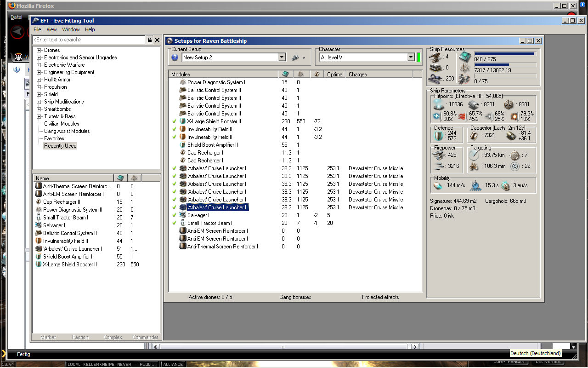Click the warp speed icon beside 3 au/s
Screen dimensions: 588x368
tap(506, 186)
